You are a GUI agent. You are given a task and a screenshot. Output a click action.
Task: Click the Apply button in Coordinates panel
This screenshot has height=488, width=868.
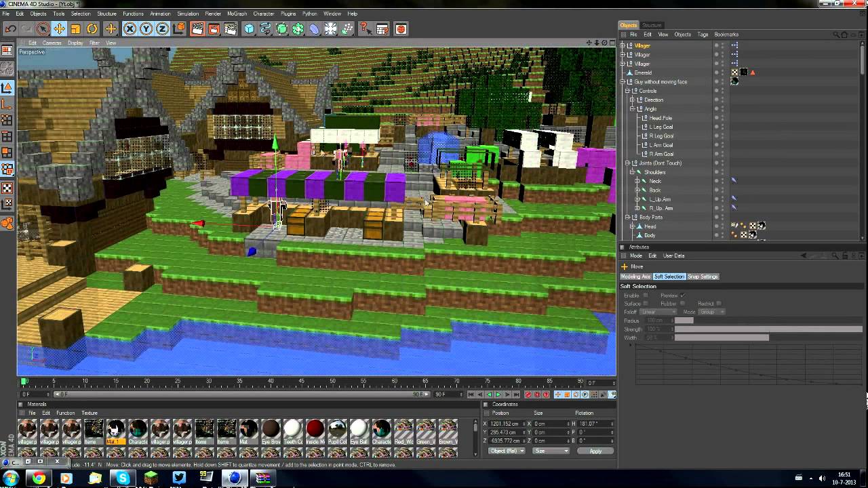click(x=595, y=451)
